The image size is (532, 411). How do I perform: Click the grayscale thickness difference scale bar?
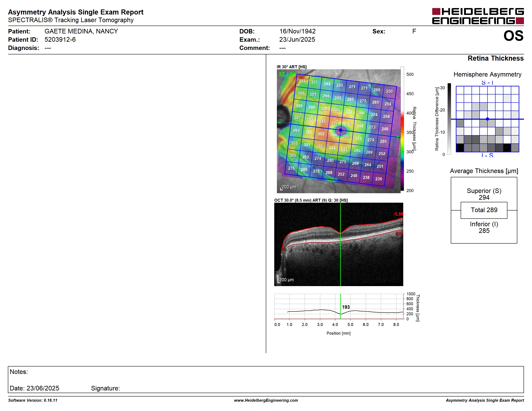point(449,119)
